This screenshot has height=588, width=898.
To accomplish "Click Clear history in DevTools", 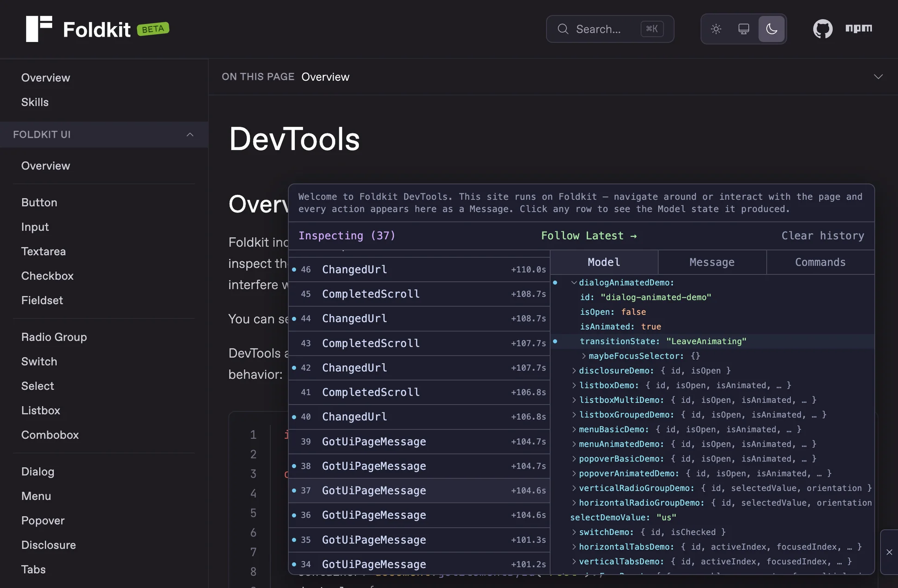I will pyautogui.click(x=823, y=236).
